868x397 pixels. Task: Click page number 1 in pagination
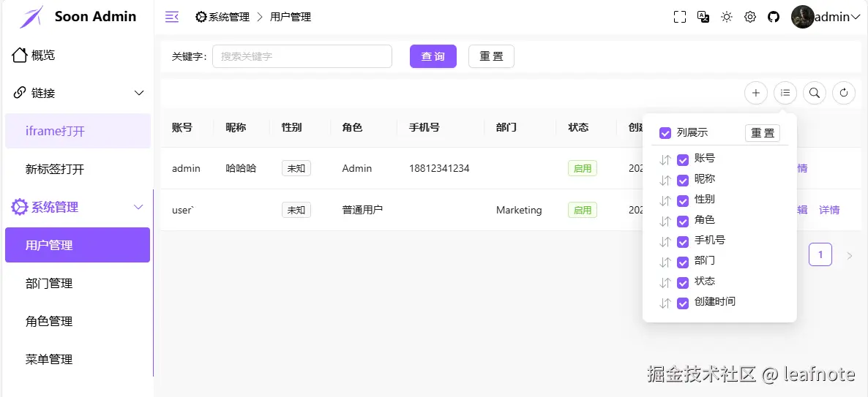point(820,255)
